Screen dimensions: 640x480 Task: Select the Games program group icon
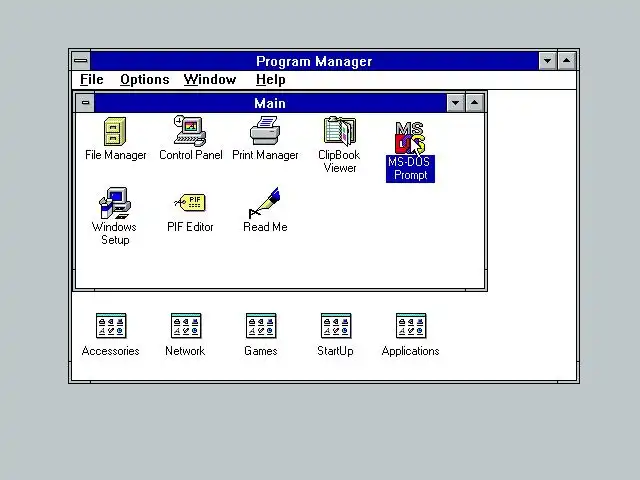point(261,326)
